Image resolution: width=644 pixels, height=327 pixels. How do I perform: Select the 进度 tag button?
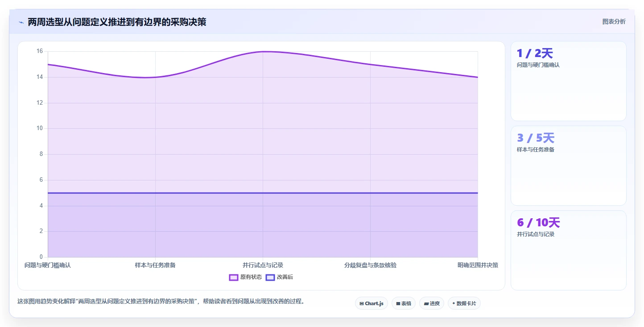[x=432, y=303]
